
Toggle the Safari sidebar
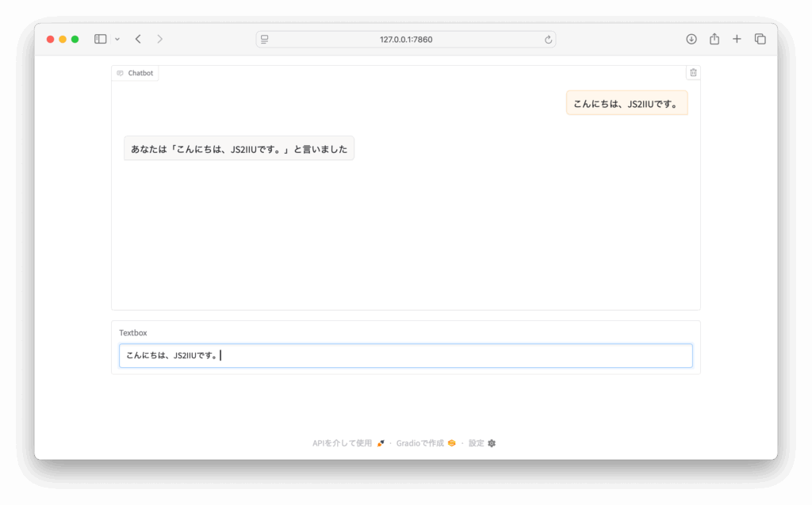[101, 39]
